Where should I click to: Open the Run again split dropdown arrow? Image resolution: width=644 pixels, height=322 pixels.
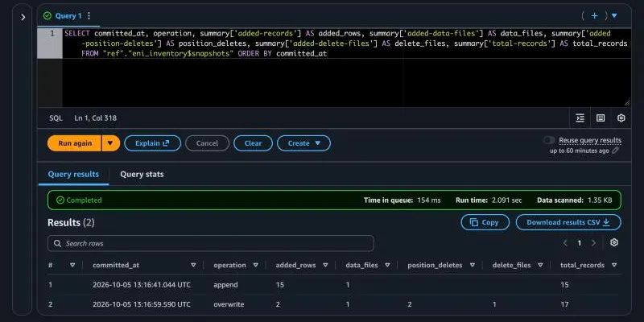[x=110, y=143]
